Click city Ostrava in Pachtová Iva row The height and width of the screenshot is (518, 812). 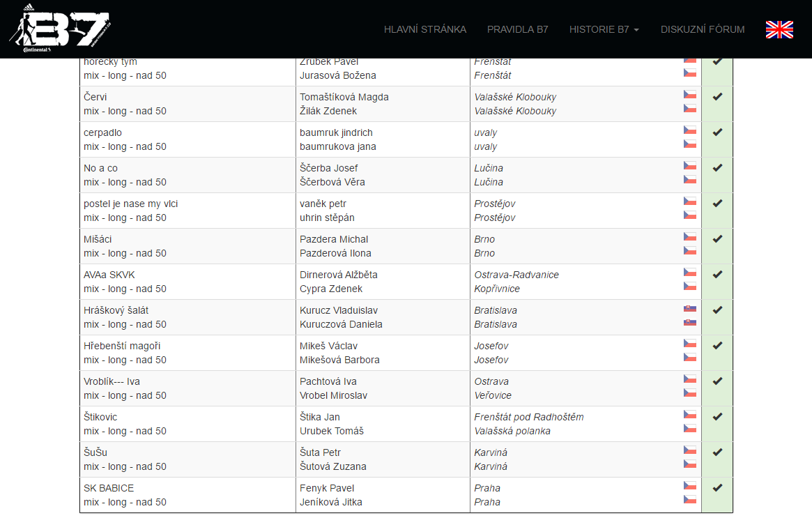pyautogui.click(x=491, y=382)
